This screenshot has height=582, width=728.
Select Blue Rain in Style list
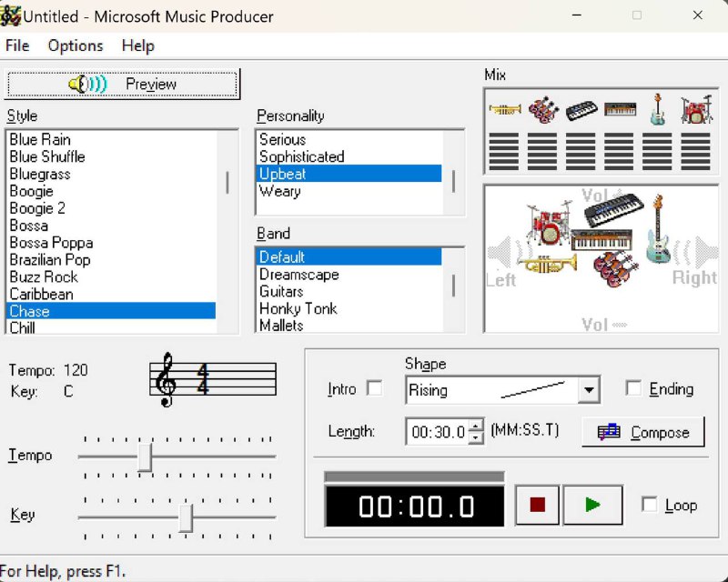pos(111,139)
